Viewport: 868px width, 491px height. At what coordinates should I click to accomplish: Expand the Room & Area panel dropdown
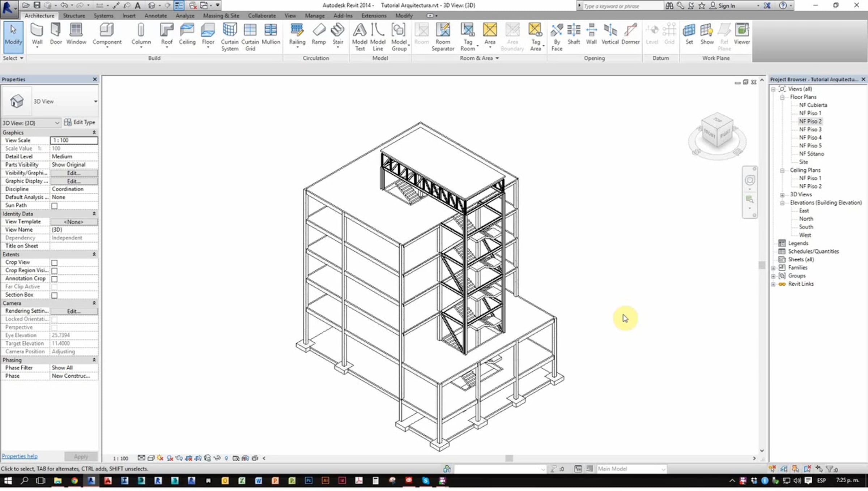coord(497,58)
